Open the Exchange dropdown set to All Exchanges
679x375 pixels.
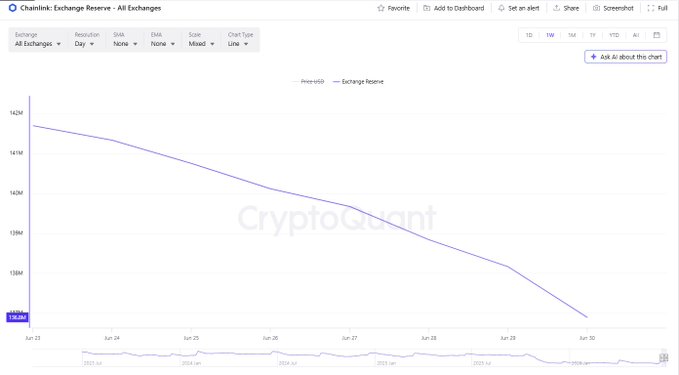pos(38,39)
